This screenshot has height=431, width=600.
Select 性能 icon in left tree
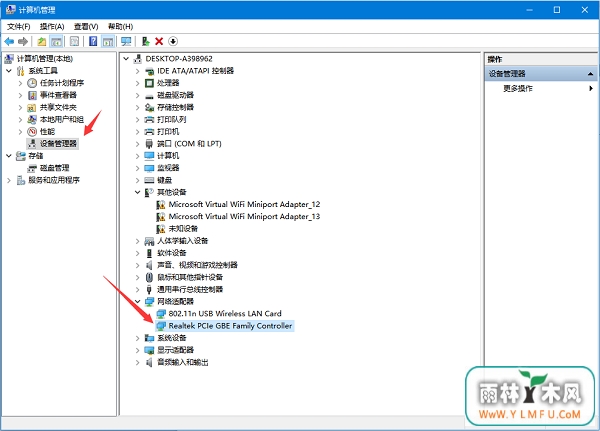(x=32, y=132)
